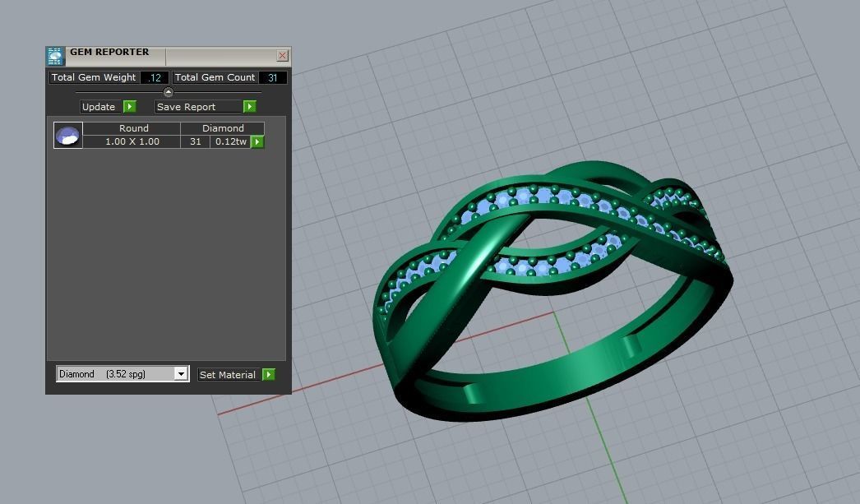Click the Total Gem Weight value field
This screenshot has width=860, height=504.
click(x=155, y=77)
